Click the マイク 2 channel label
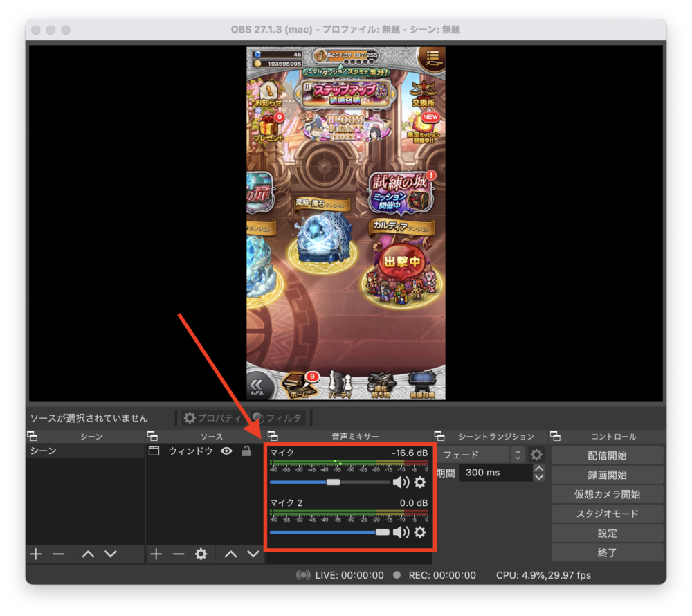 coord(286,502)
